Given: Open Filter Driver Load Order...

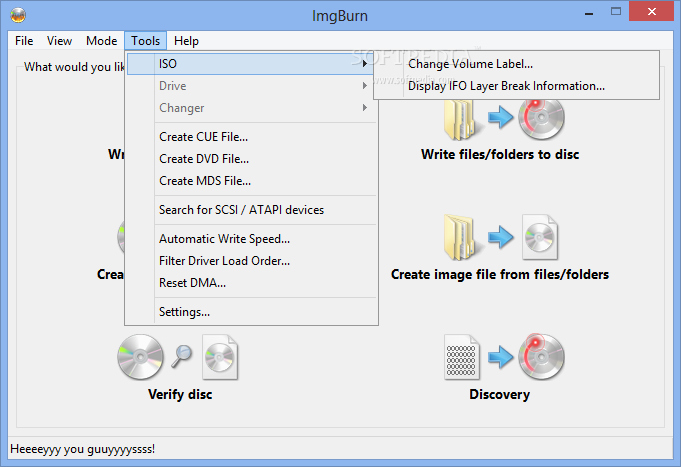Looking at the screenshot, I should [252, 261].
